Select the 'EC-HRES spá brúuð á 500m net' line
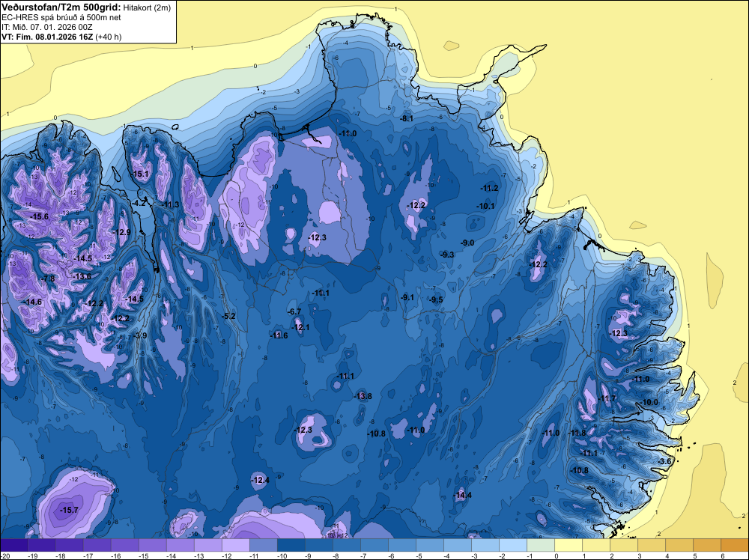The width and height of the screenshot is (749, 560). (x=61, y=17)
